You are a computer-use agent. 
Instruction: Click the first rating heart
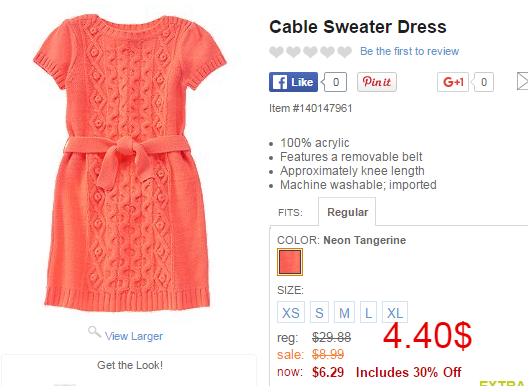point(276,52)
